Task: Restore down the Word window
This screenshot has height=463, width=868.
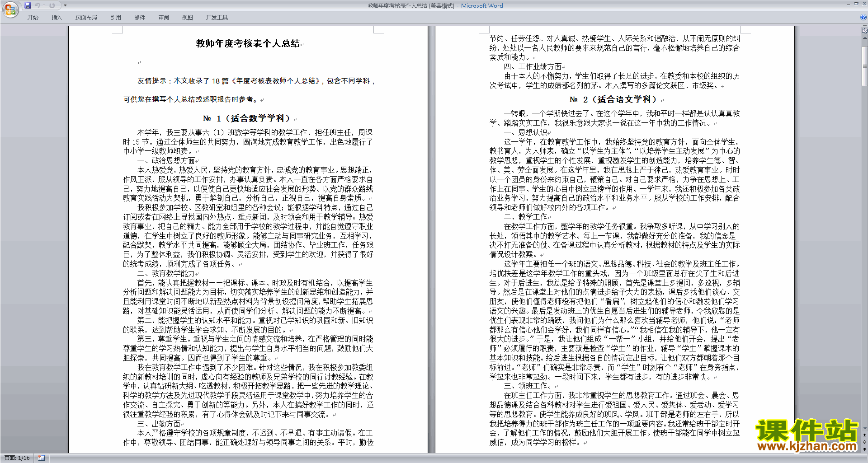Action: [x=856, y=4]
